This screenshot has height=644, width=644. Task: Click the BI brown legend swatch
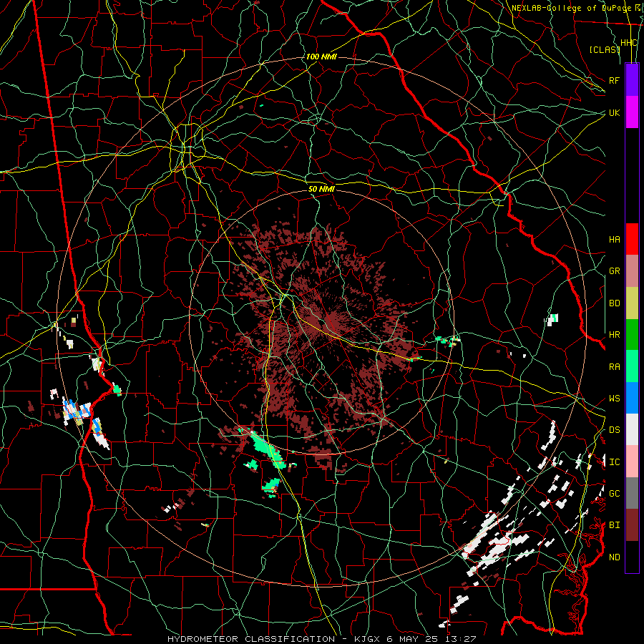click(x=632, y=525)
